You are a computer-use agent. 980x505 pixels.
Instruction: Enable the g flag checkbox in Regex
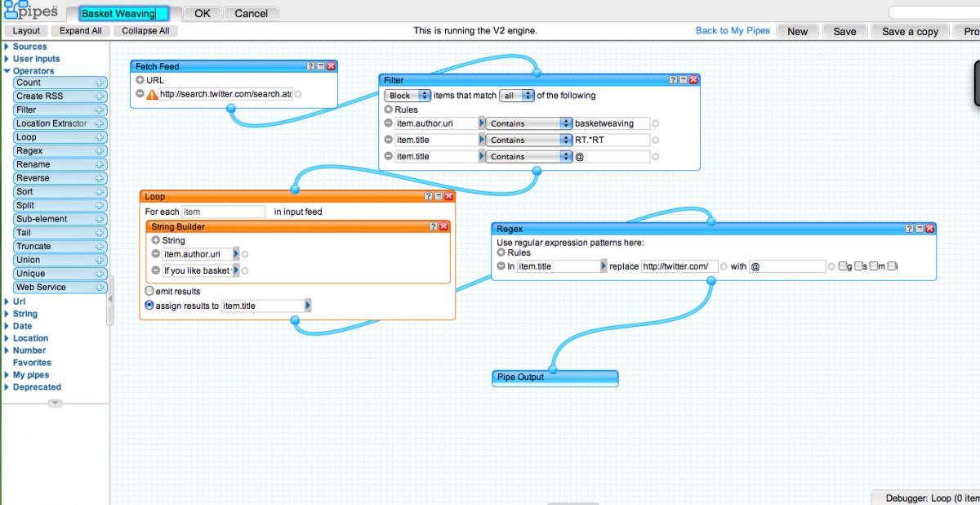[844, 266]
